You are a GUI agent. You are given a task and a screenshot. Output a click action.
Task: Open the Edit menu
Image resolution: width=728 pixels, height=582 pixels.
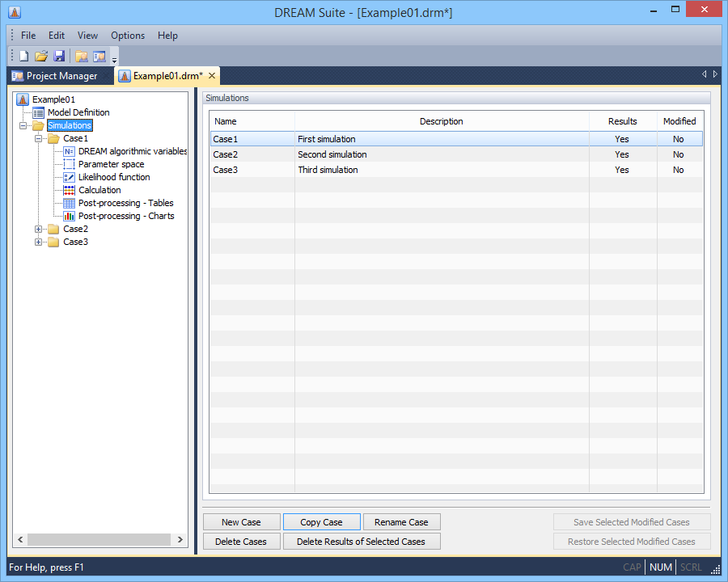click(57, 36)
